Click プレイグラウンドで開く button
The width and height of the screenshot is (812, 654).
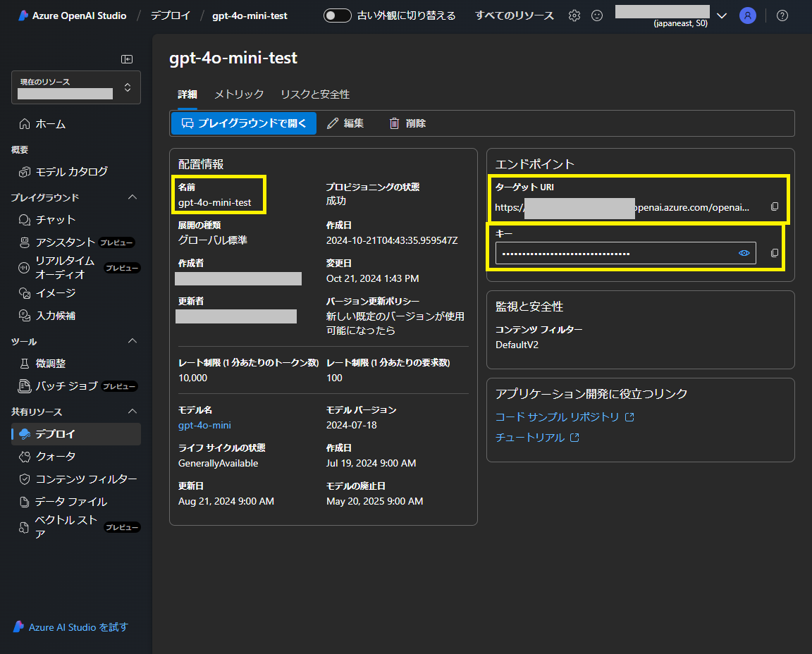243,123
